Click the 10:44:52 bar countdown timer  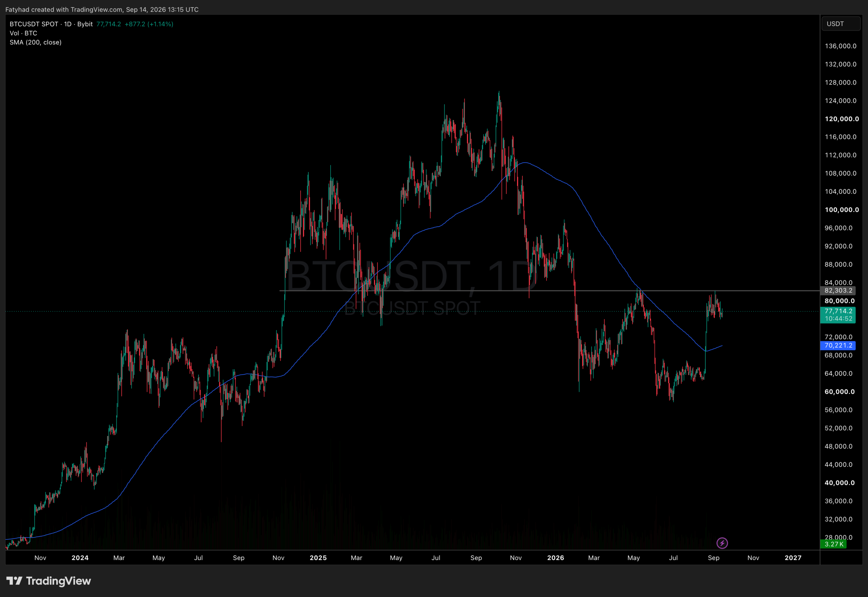(x=838, y=319)
